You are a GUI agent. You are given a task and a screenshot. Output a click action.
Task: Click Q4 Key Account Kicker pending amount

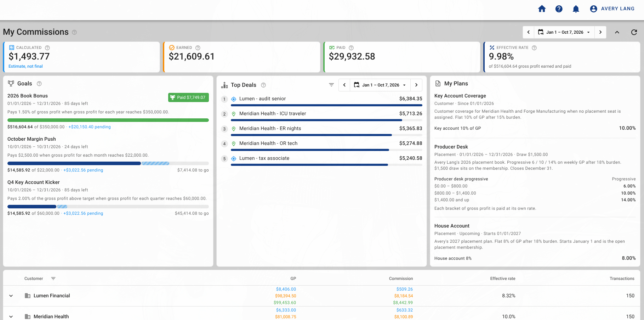(x=83, y=213)
